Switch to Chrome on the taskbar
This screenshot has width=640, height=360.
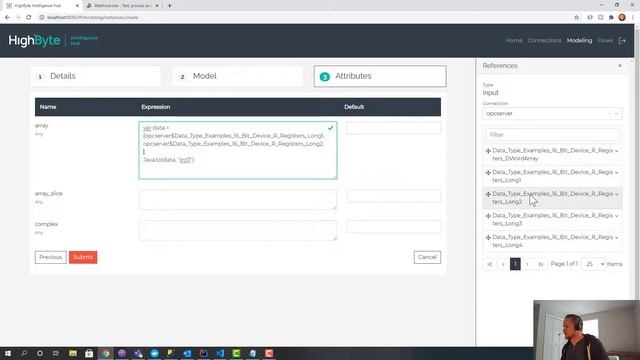pyautogui.click(x=106, y=353)
